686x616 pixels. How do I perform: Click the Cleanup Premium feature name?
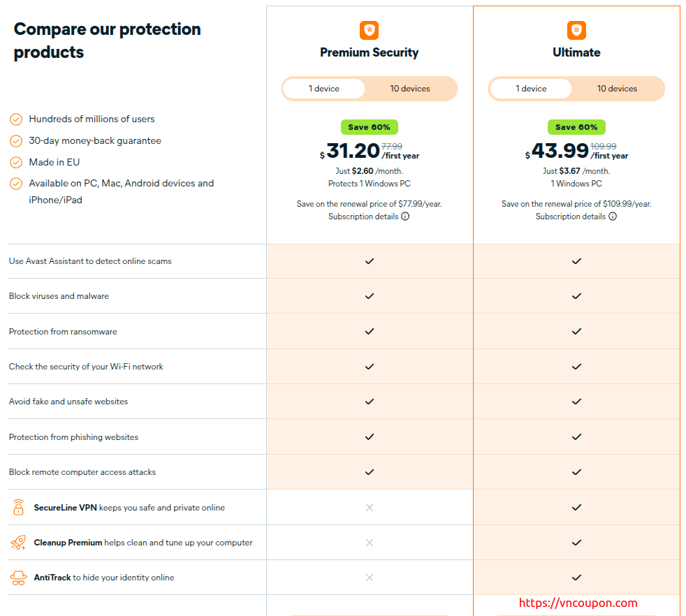(x=68, y=543)
